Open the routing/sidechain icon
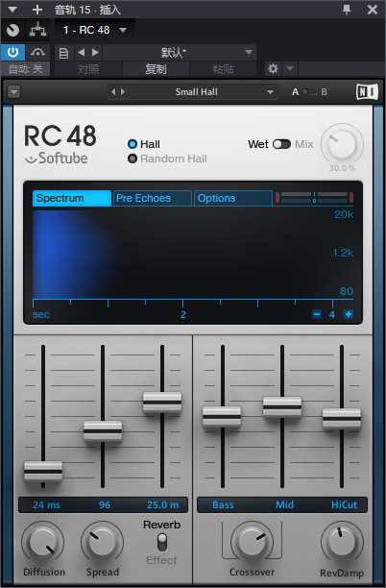The width and height of the screenshot is (386, 588). click(37, 30)
